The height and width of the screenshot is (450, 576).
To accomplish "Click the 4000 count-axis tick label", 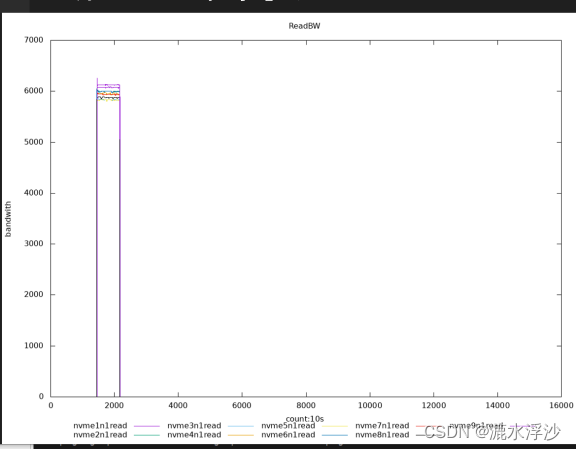I will pyautogui.click(x=178, y=405).
